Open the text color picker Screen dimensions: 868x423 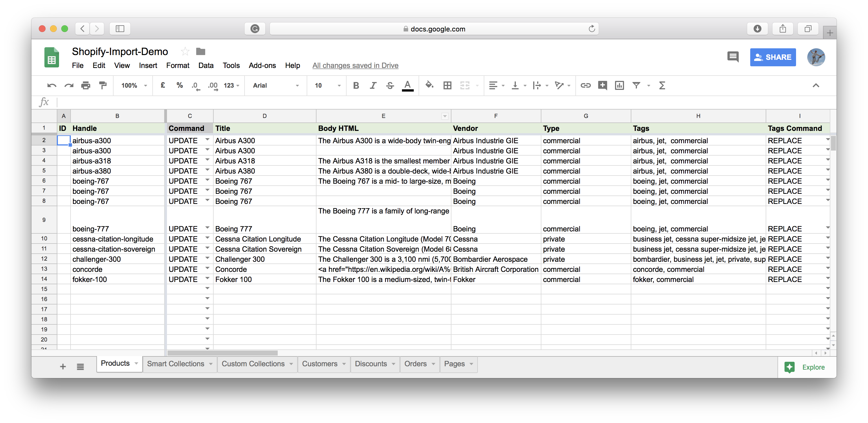(x=407, y=86)
